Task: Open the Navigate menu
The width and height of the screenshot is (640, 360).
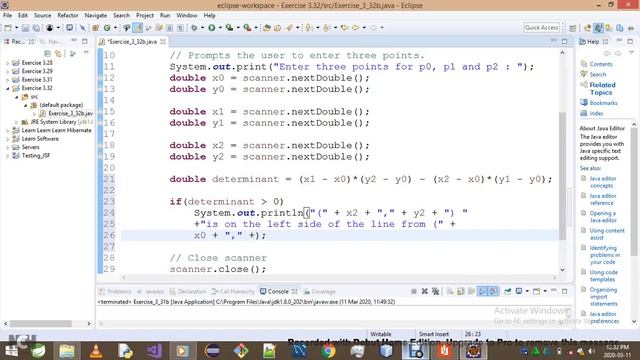Action: coord(96,15)
